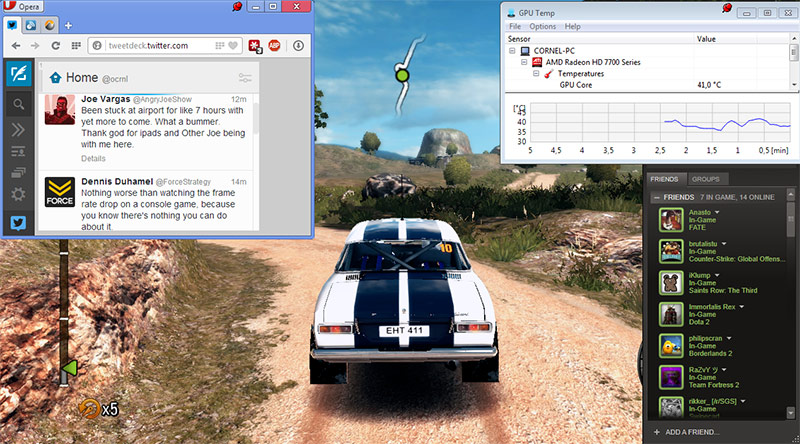Select the FRIENDS tab in Steam

point(664,179)
